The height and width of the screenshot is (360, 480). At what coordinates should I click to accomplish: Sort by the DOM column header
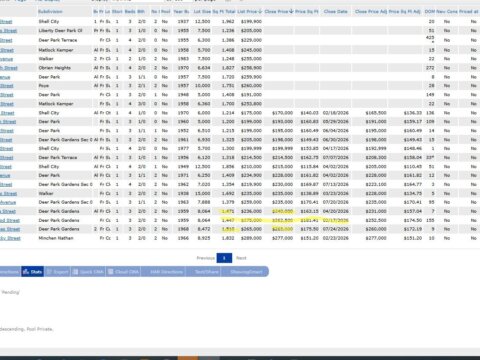(430, 11)
